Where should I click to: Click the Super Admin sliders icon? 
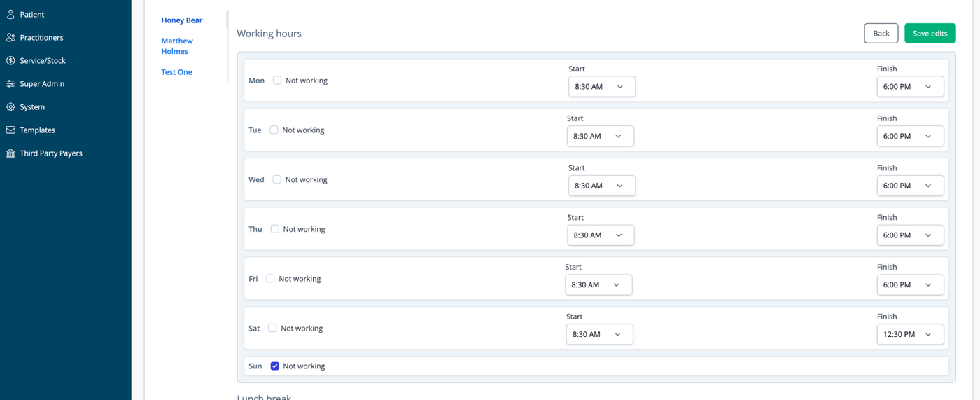10,83
